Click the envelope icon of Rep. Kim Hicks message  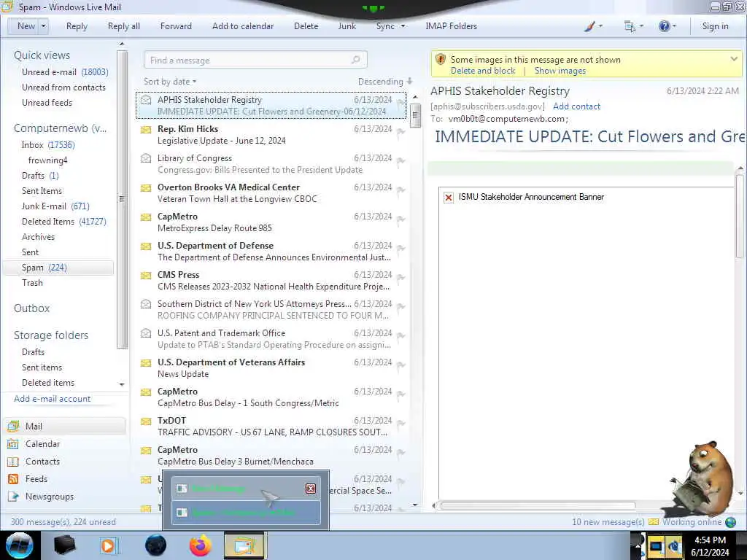[146, 130]
